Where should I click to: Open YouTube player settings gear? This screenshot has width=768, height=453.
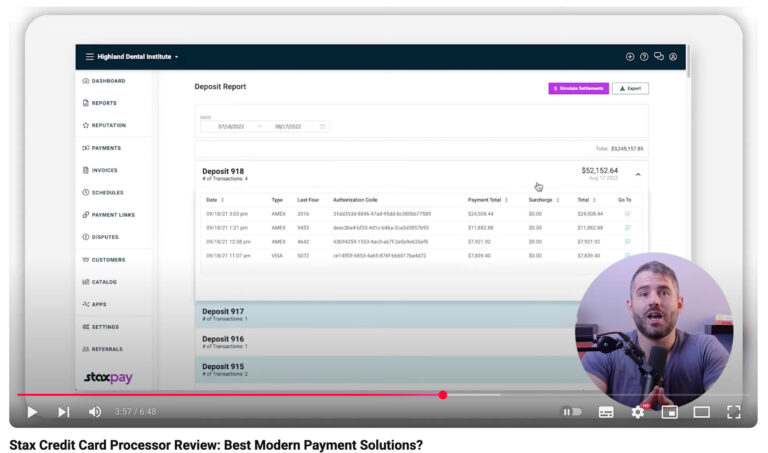[638, 412]
